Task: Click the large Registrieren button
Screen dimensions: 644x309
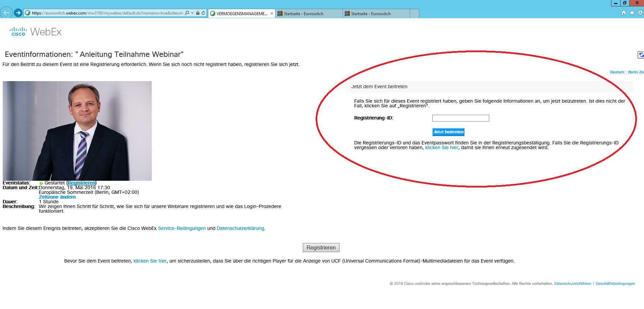Action: click(x=321, y=247)
